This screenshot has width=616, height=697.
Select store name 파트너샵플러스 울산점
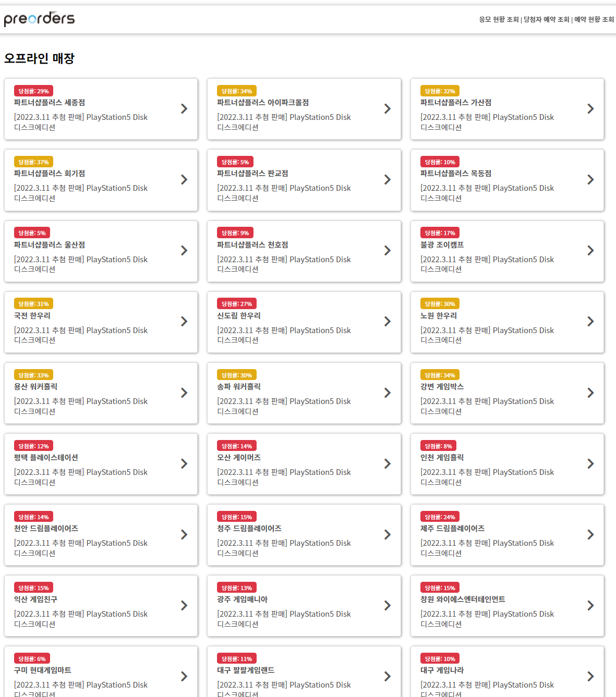50,244
